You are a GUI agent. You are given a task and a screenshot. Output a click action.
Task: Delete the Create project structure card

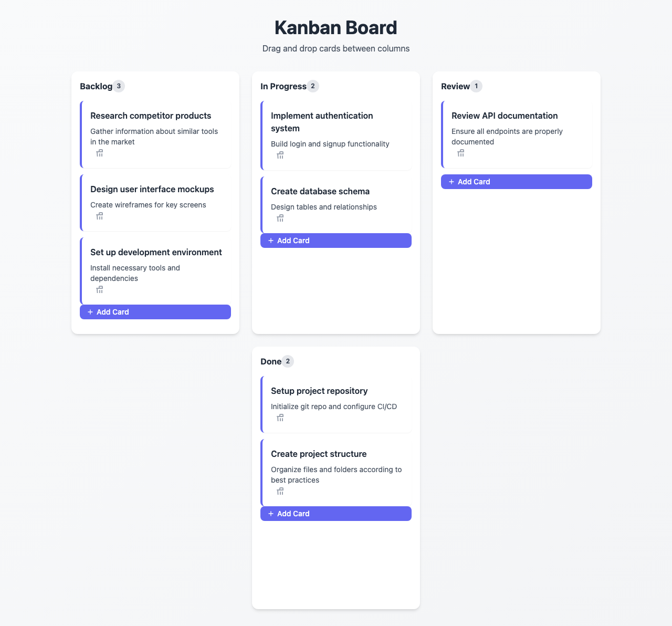point(280,492)
